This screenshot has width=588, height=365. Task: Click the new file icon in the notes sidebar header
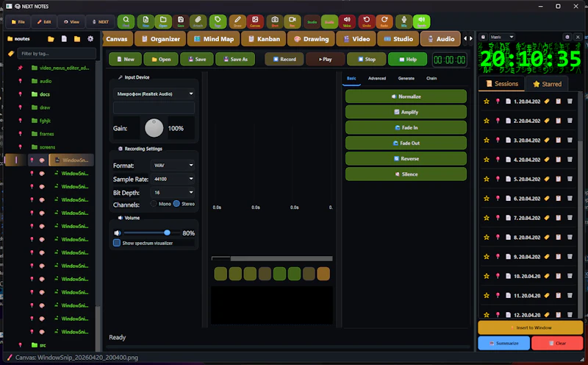click(x=64, y=39)
